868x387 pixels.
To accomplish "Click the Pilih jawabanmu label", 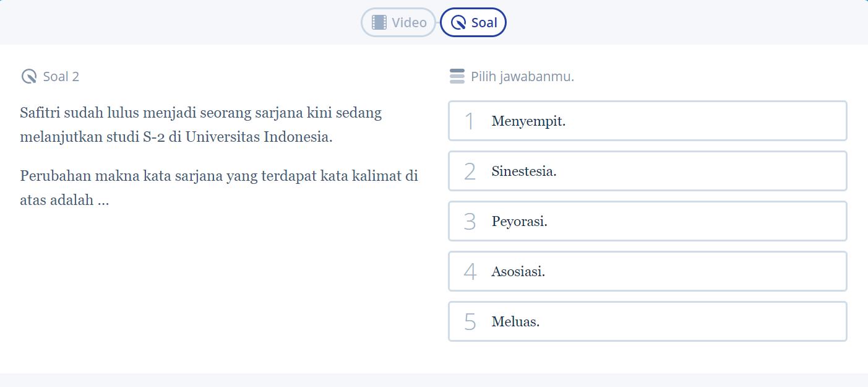I will (523, 76).
